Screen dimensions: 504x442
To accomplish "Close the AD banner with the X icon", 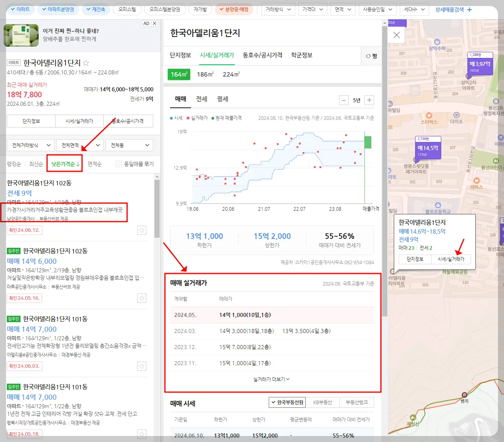I will click(154, 23).
